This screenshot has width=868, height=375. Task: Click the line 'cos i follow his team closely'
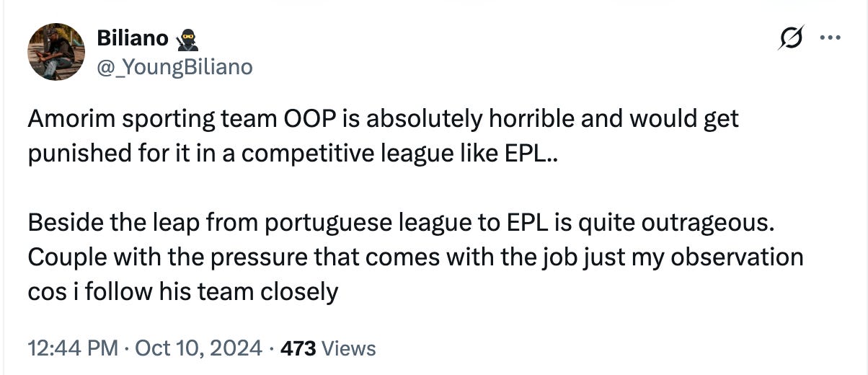pos(183,292)
